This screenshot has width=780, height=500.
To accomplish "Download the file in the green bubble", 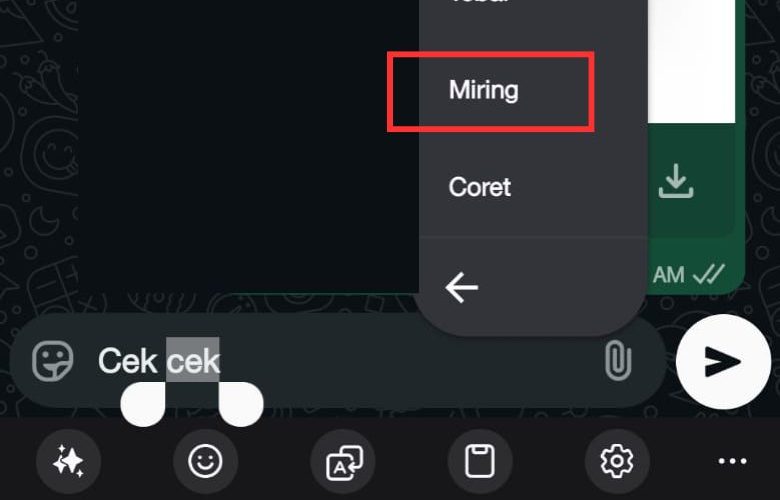I will coord(676,181).
